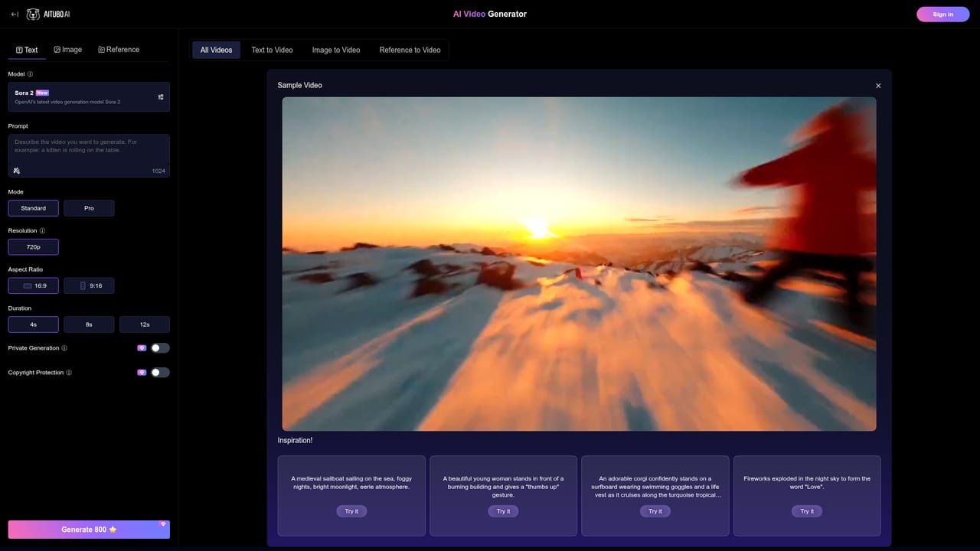Open the Sora 2 model selector
Screen dimensions: 980x551
click(x=89, y=97)
